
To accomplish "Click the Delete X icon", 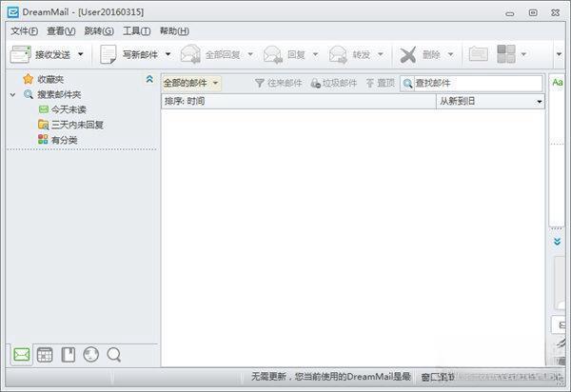I will (x=408, y=55).
